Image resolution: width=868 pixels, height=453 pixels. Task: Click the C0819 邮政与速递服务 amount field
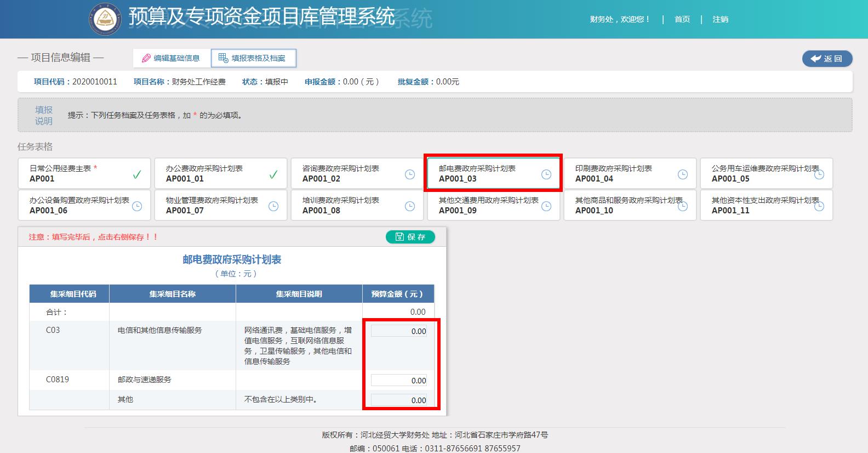399,381
